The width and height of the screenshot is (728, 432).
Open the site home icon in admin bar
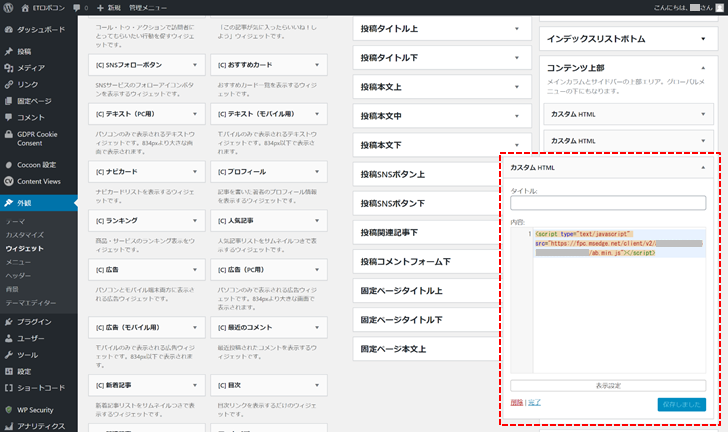[25, 8]
